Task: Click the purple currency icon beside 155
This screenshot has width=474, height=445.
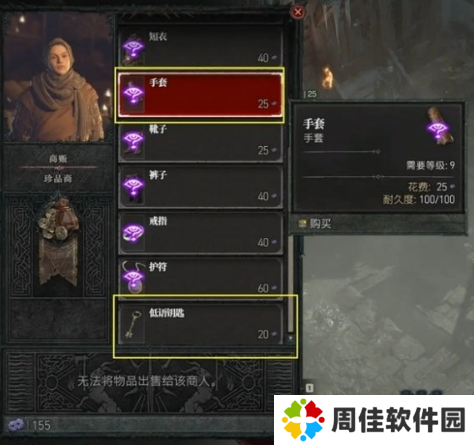Action: [x=16, y=425]
